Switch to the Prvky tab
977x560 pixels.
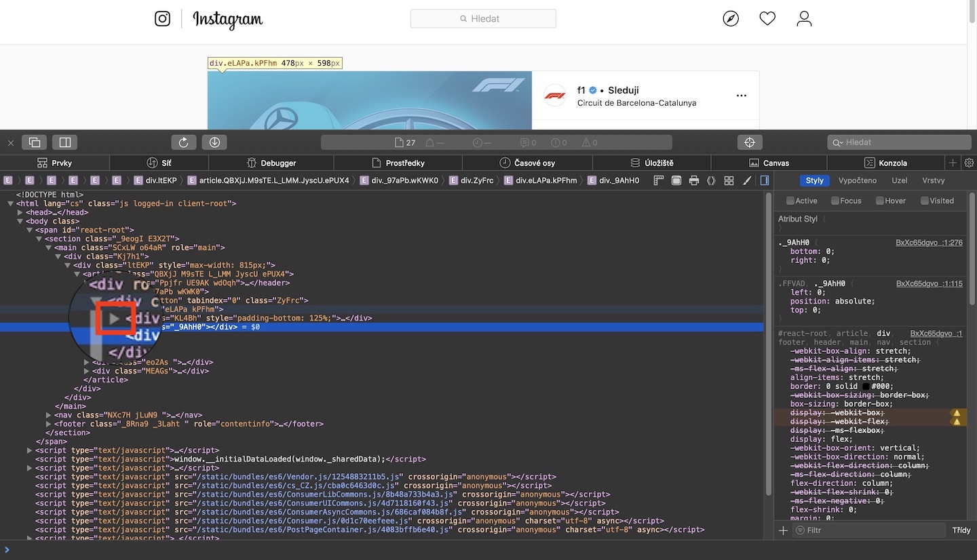pos(53,163)
